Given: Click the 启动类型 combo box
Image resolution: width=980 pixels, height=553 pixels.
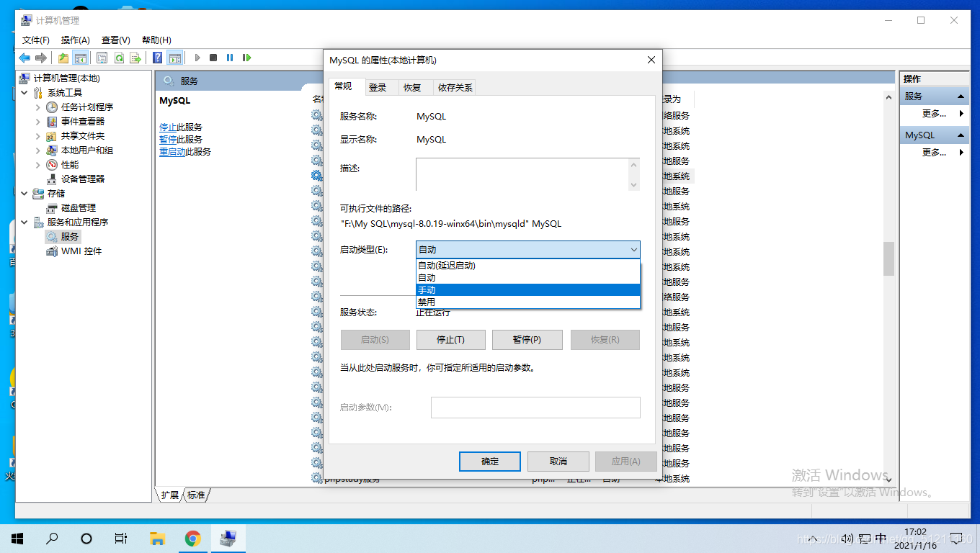Looking at the screenshot, I should pos(527,249).
